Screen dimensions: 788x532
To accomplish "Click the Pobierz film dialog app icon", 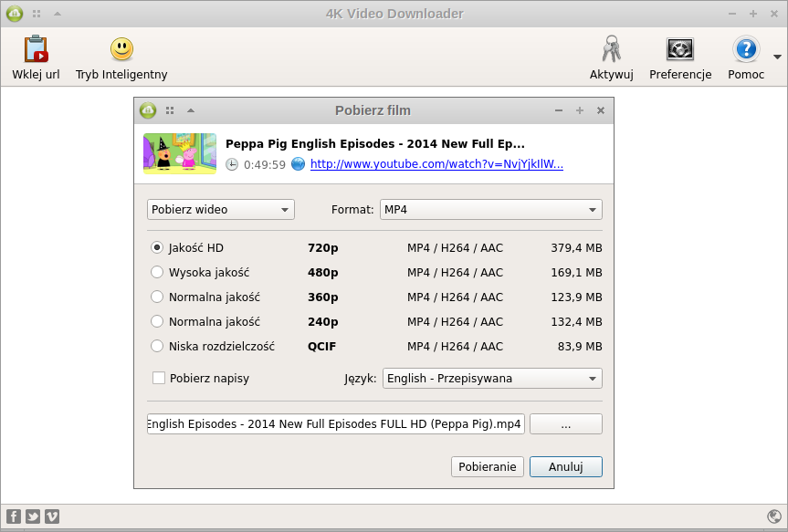I will click(x=148, y=110).
